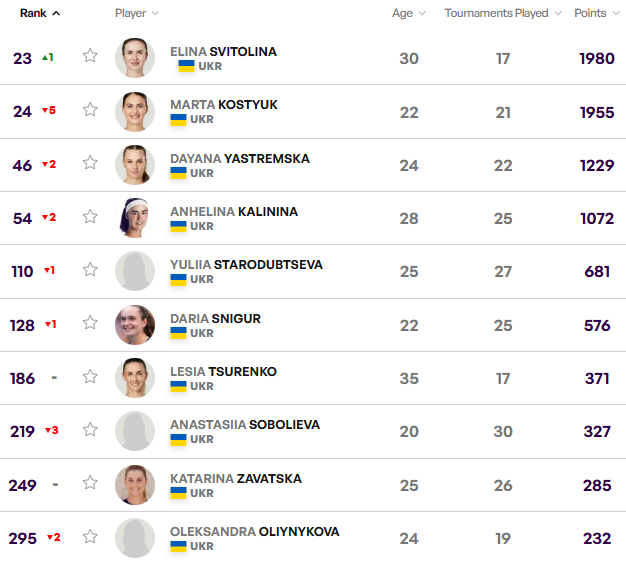This screenshot has width=626, height=564.
Task: Click the star next to Anastasiia Sobolieva
Action: tap(90, 430)
